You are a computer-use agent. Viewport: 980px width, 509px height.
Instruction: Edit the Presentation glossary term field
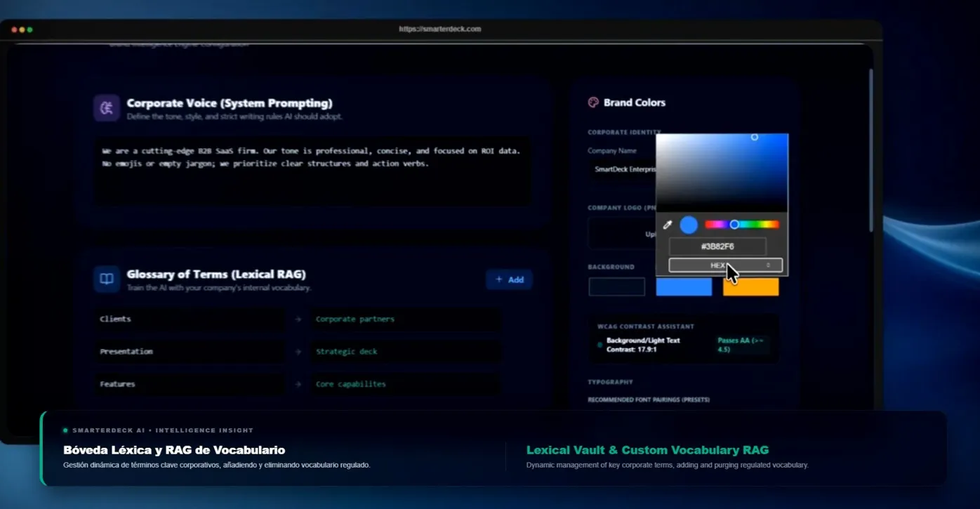click(x=190, y=352)
